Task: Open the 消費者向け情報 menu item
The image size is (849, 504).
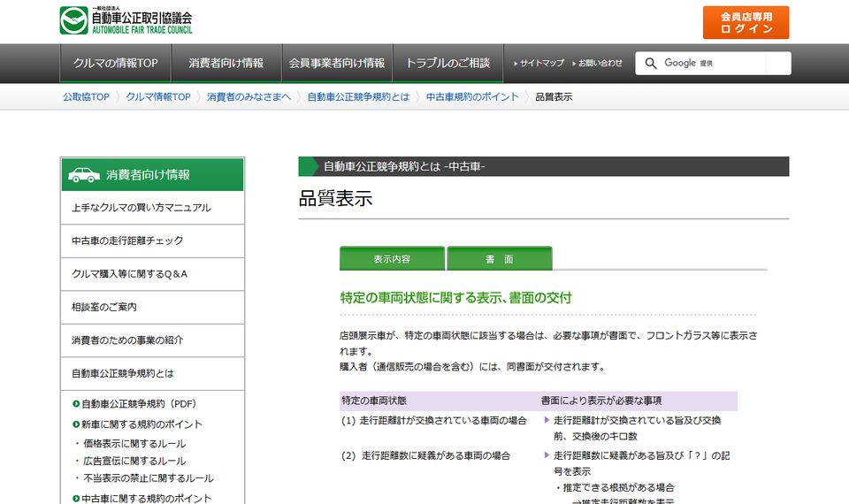Action: (x=226, y=64)
